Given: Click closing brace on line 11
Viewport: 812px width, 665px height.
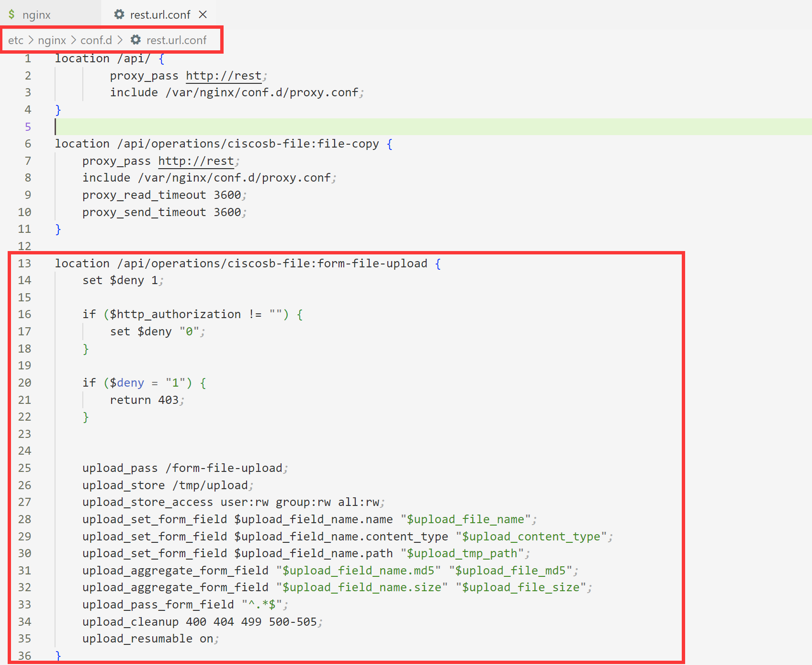Looking at the screenshot, I should point(58,229).
